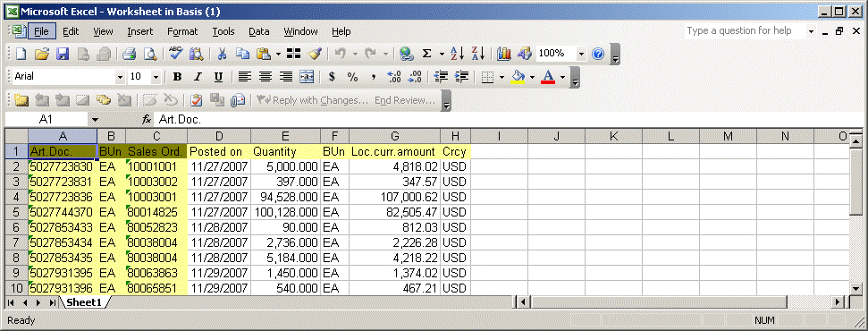Viewport: 868px width, 331px height.
Task: Open the Data menu
Action: (x=258, y=31)
